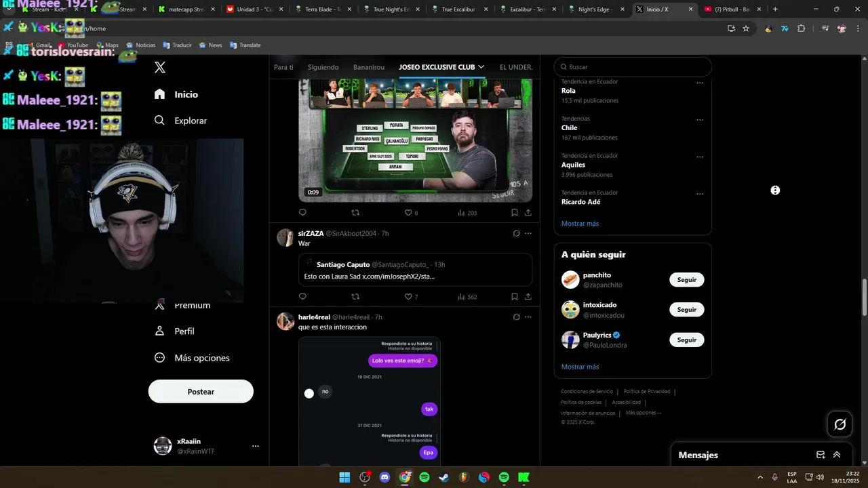Expand the Mensajes panel chevrons
The height and width of the screenshot is (488, 868).
[837, 455]
